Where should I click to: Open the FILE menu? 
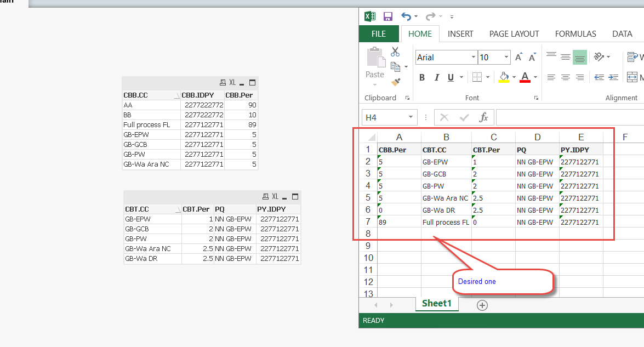click(x=379, y=33)
